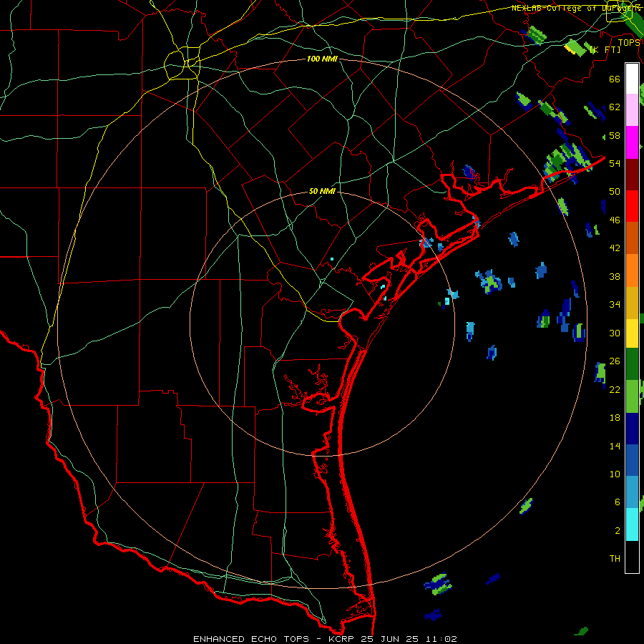Image resolution: width=644 pixels, height=644 pixels.
Task: Click the legend value '10'
Action: pos(615,474)
